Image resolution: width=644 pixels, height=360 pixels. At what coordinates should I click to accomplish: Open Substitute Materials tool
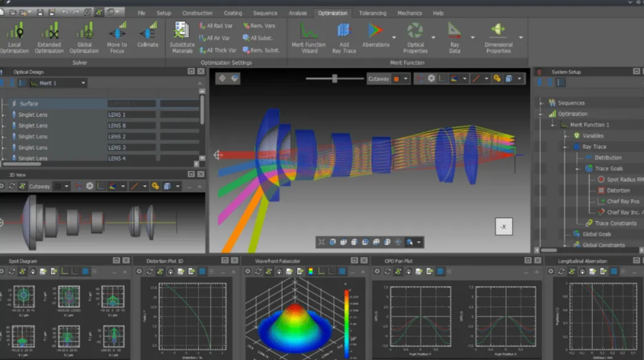(182, 38)
